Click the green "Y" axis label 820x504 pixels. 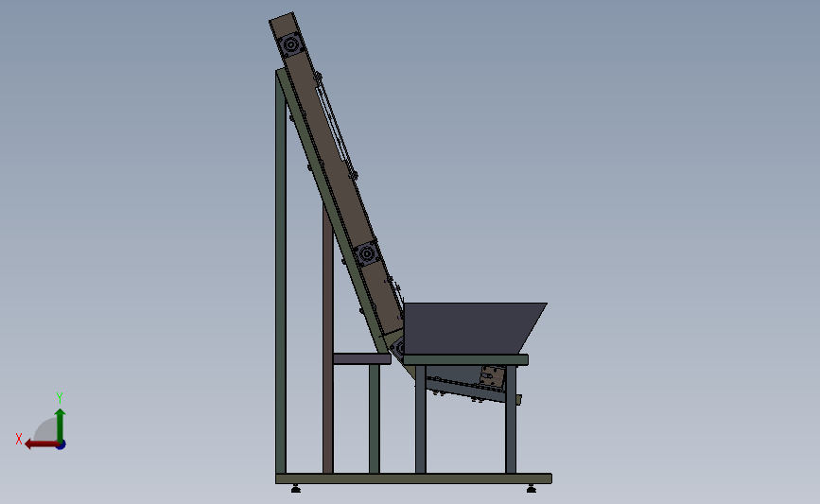click(60, 398)
